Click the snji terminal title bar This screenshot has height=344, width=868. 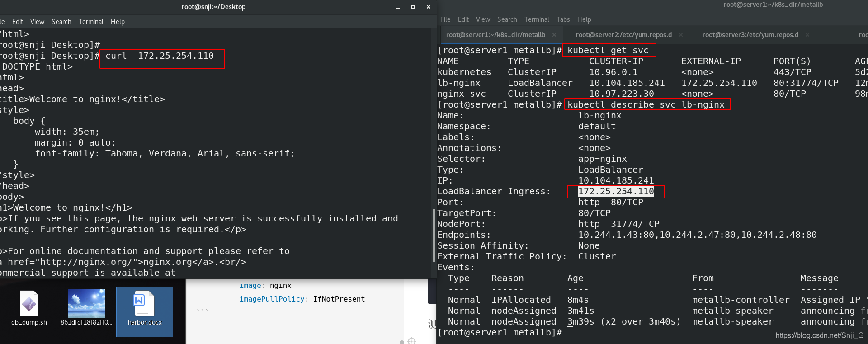(x=213, y=7)
